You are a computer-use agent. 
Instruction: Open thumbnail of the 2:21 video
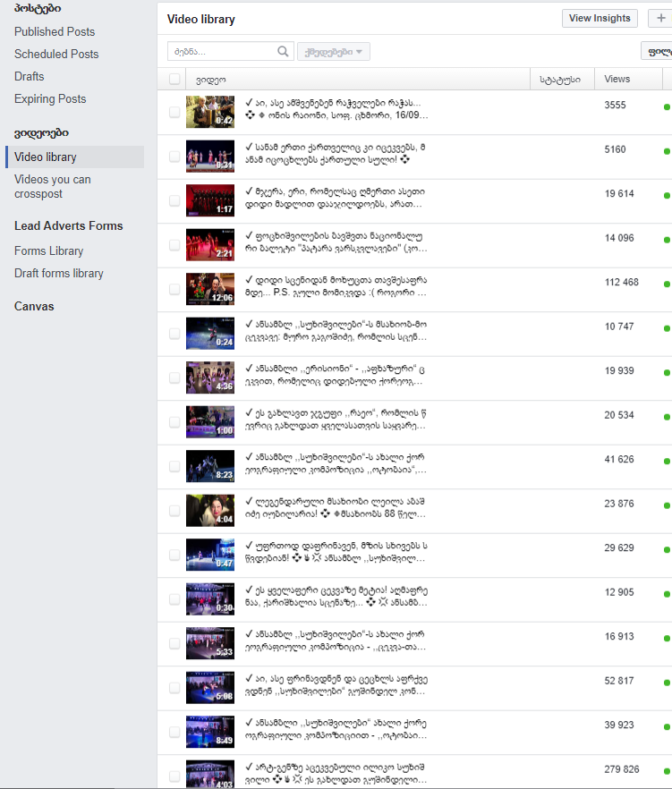(210, 244)
